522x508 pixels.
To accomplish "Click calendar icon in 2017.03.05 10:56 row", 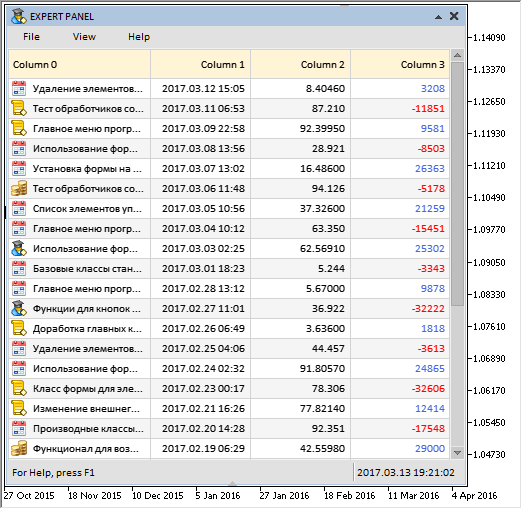I will click(19, 208).
